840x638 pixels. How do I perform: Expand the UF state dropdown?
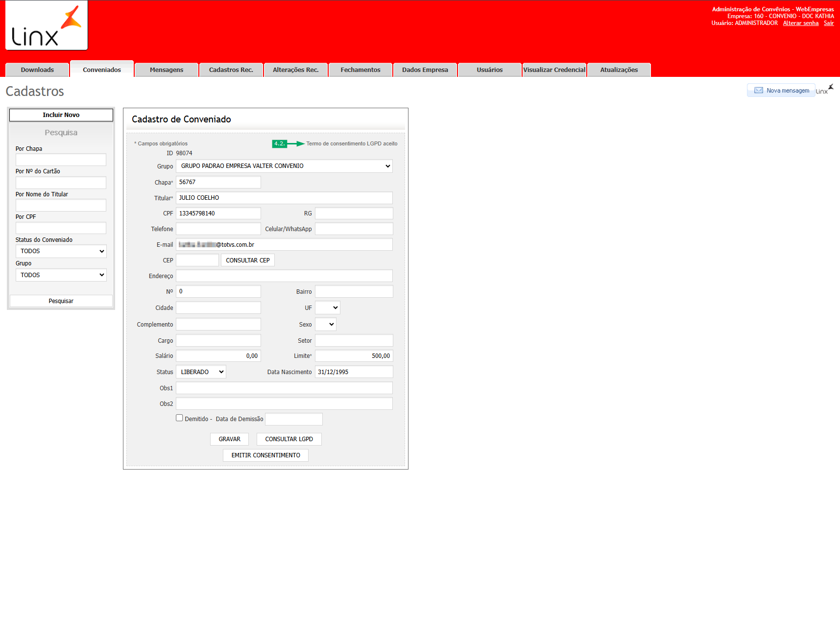(x=328, y=307)
